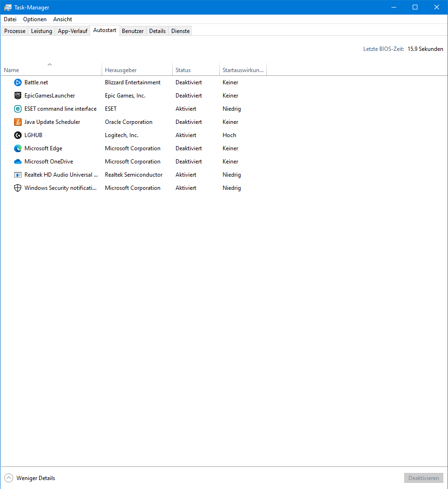Click Aktiviert status in the LGHUB row
This screenshot has height=489, width=448.
point(186,135)
